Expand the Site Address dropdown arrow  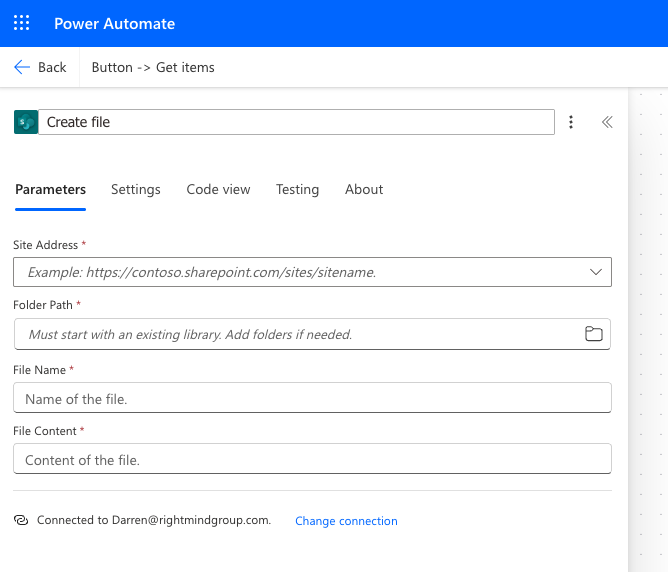[x=596, y=272]
